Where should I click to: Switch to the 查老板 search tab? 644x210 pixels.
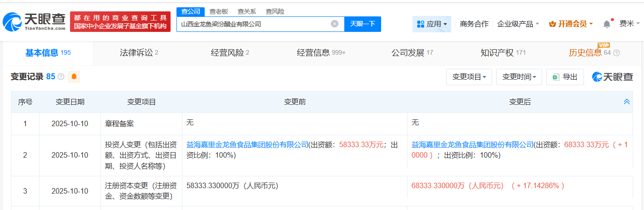point(219,11)
